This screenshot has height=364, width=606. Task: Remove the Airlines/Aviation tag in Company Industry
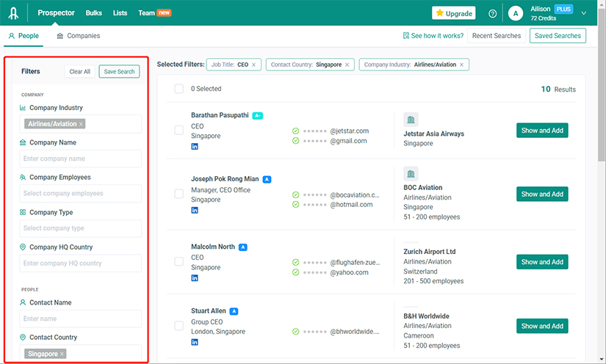(x=82, y=124)
